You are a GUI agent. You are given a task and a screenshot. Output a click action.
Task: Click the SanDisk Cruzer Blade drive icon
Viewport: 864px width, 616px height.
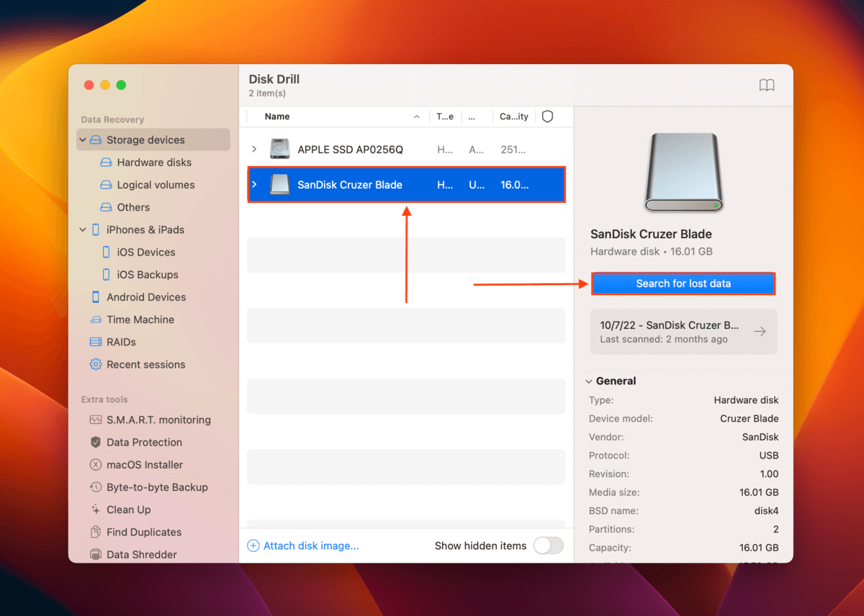[x=279, y=185]
